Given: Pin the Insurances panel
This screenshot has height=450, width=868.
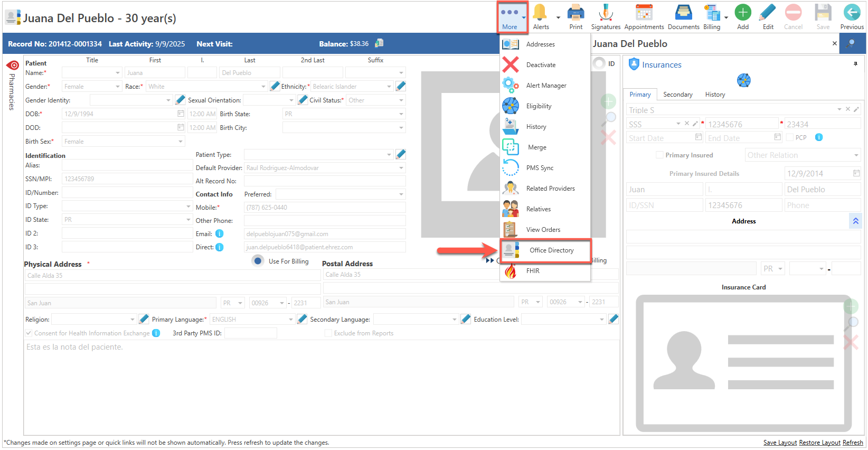Looking at the screenshot, I should pos(855,64).
